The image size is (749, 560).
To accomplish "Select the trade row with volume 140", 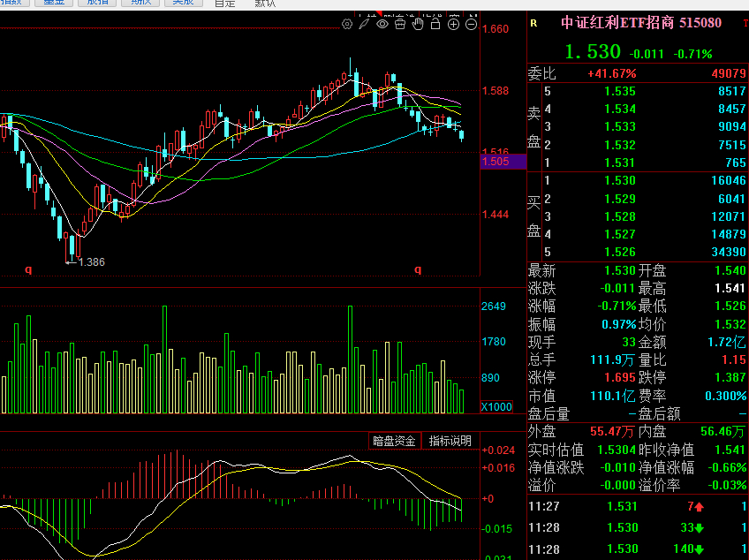I will tap(638, 549).
